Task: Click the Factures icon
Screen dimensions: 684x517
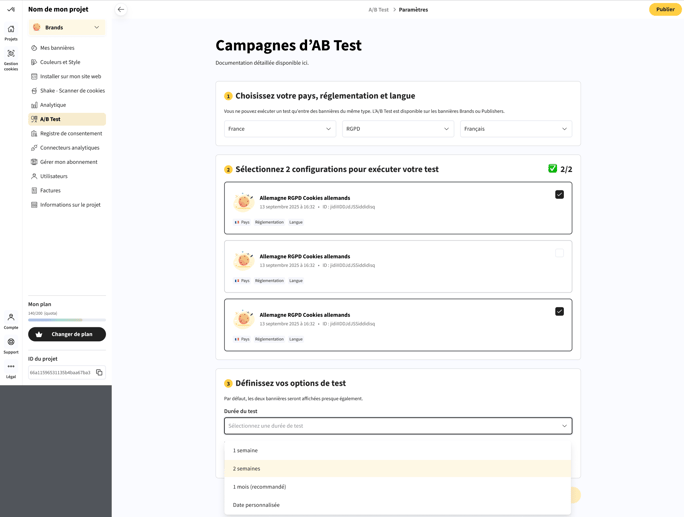Action: click(x=34, y=191)
